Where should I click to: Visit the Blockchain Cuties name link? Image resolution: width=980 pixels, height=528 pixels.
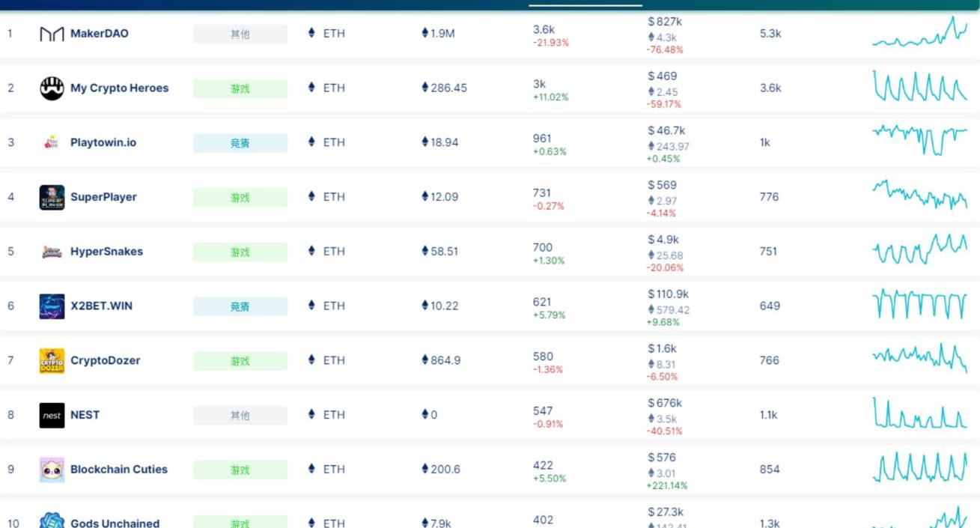119,470
